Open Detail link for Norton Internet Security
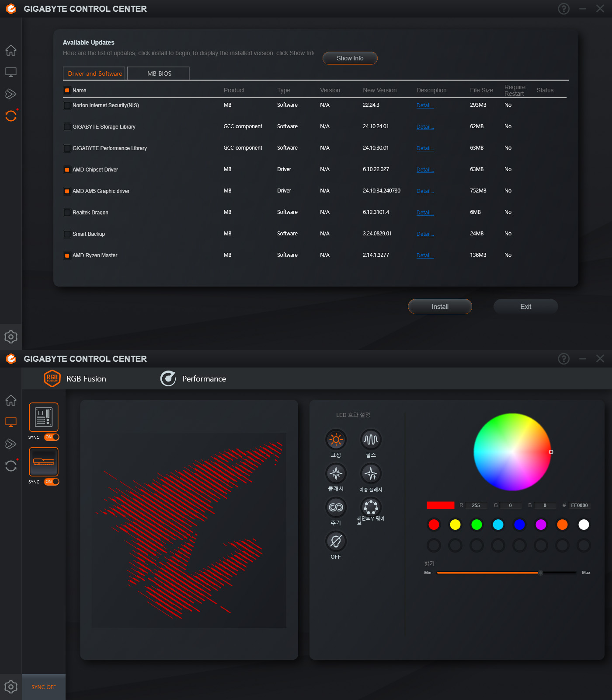Screen dimensions: 612x700 click(x=425, y=105)
